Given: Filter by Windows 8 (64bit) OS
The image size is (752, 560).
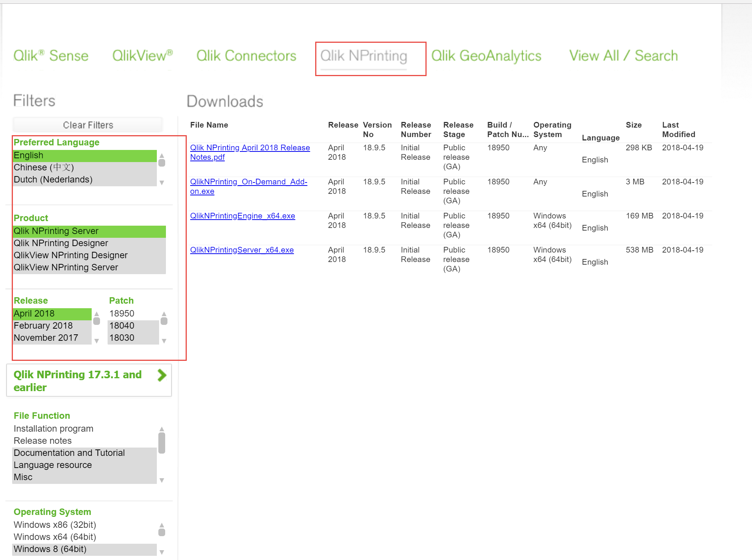Looking at the screenshot, I should pyautogui.click(x=85, y=549).
